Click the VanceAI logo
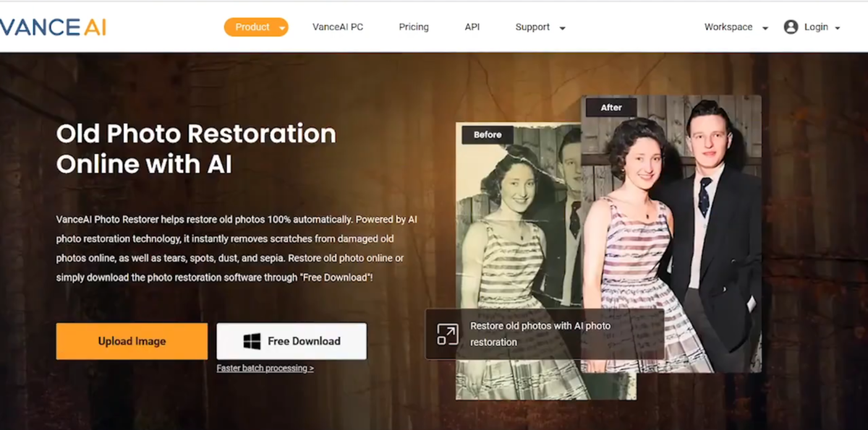Viewport: 868px width, 430px height. [53, 27]
